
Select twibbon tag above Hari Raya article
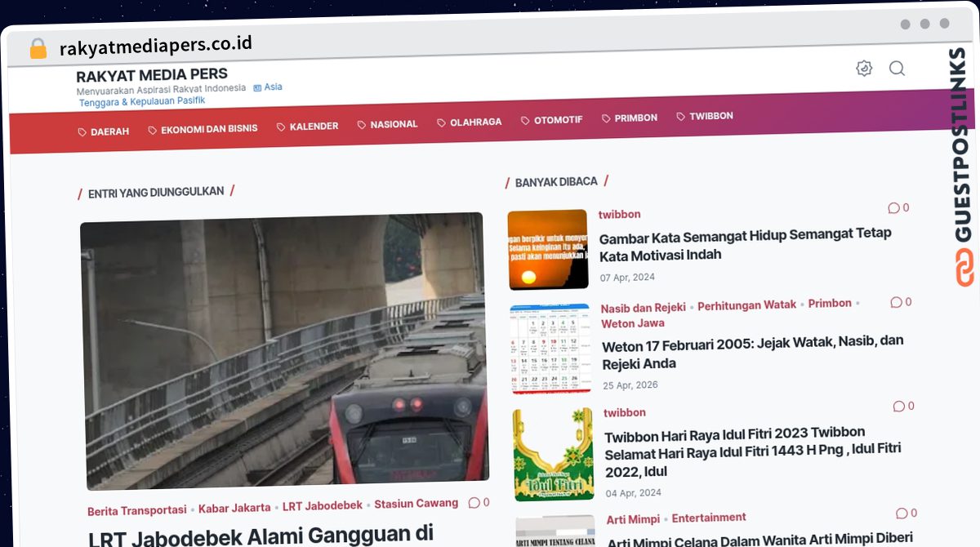[625, 412]
